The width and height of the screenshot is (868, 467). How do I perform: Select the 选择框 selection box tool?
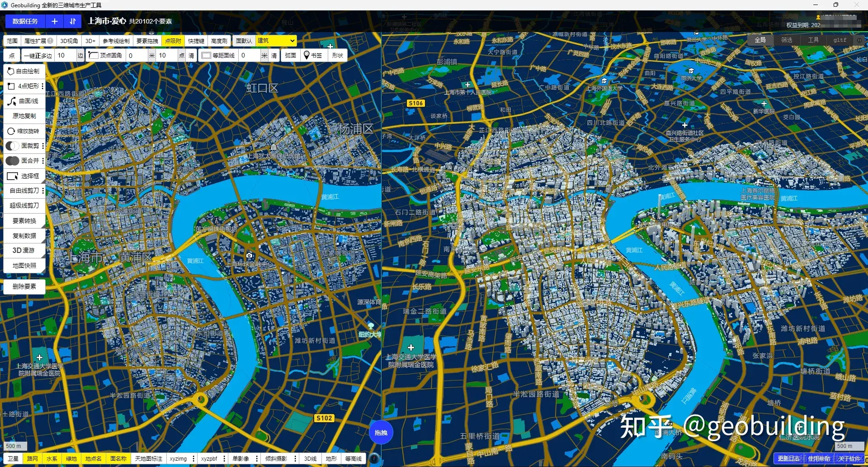24,176
